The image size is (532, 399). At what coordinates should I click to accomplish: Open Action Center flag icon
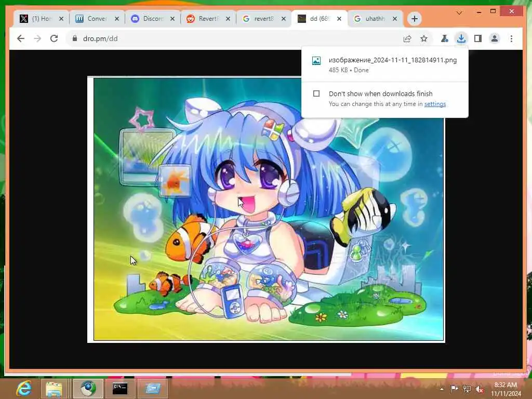[454, 389]
